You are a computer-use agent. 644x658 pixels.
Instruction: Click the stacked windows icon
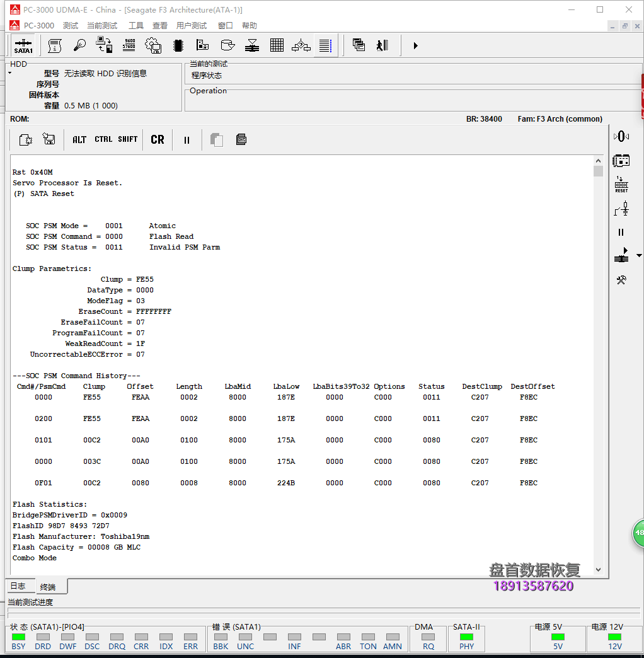pyautogui.click(x=359, y=45)
